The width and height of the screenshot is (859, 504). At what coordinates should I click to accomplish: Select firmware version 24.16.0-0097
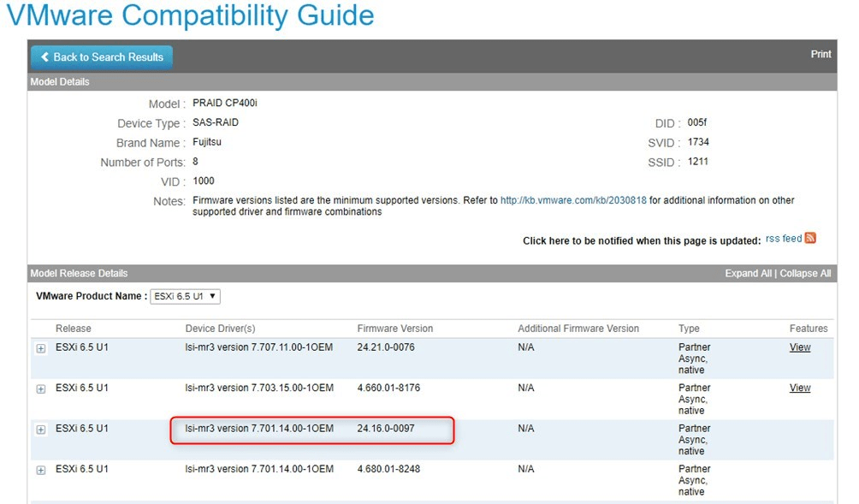386,429
